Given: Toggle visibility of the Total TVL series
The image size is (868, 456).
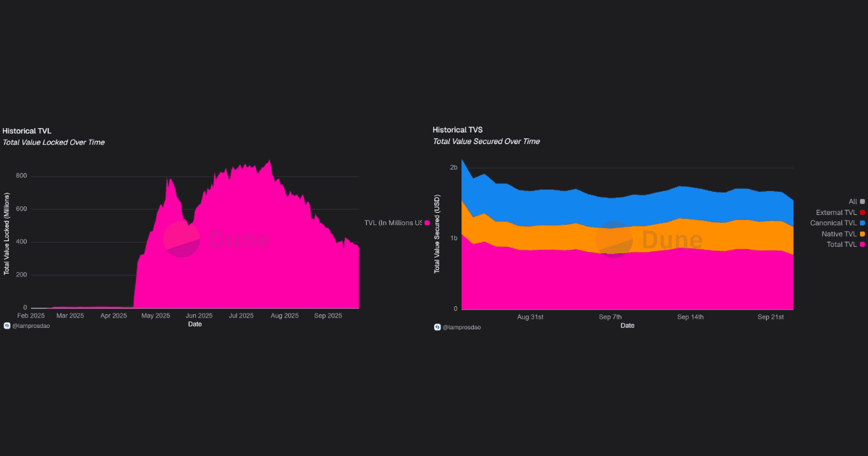Looking at the screenshot, I should [862, 244].
